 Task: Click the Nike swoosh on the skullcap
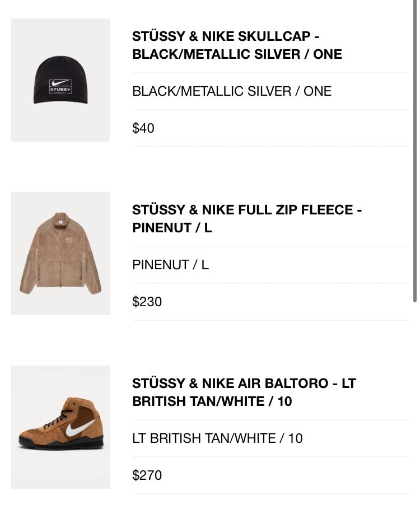60,82
